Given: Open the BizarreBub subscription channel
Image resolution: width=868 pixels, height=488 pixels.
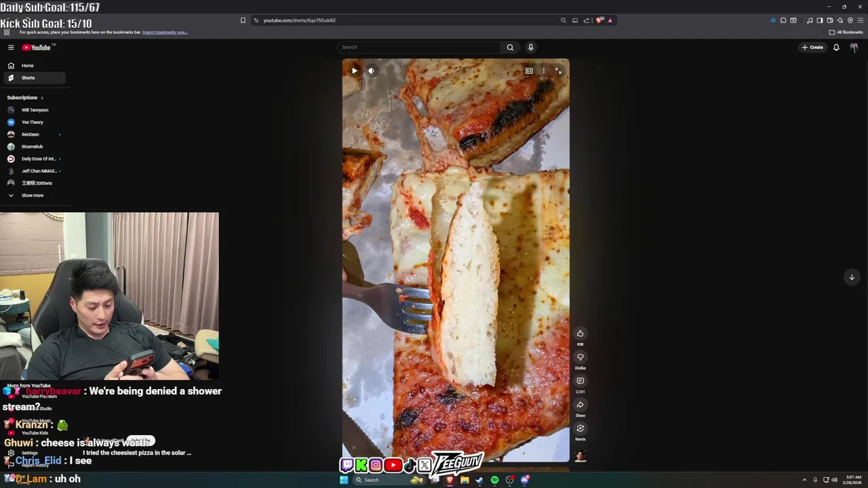Looking at the screenshot, I should [35, 146].
